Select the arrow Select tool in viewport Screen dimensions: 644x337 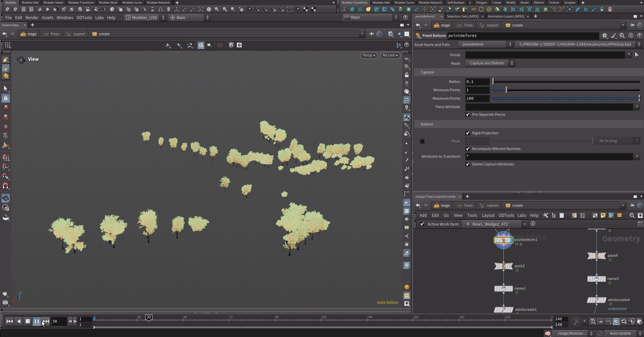coord(6,89)
